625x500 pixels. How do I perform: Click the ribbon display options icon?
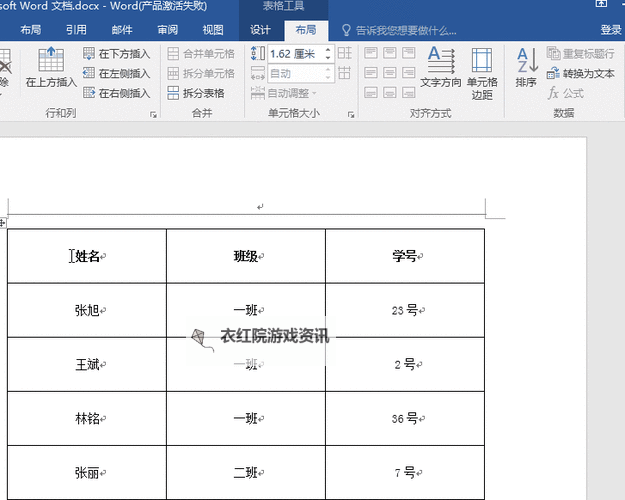pos(601,4)
